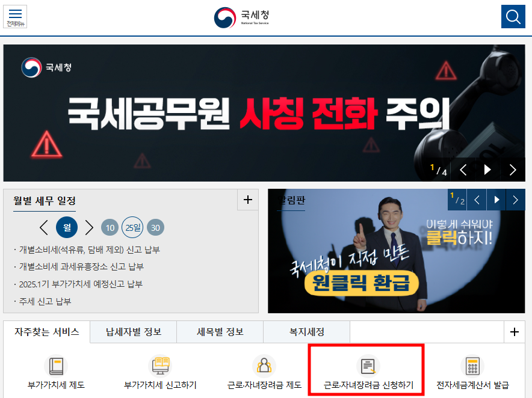Screen dimensions: 532x398
Task: Open 개별소비세(석유류, 담배 제외) 신고 납부
Action: 89,250
